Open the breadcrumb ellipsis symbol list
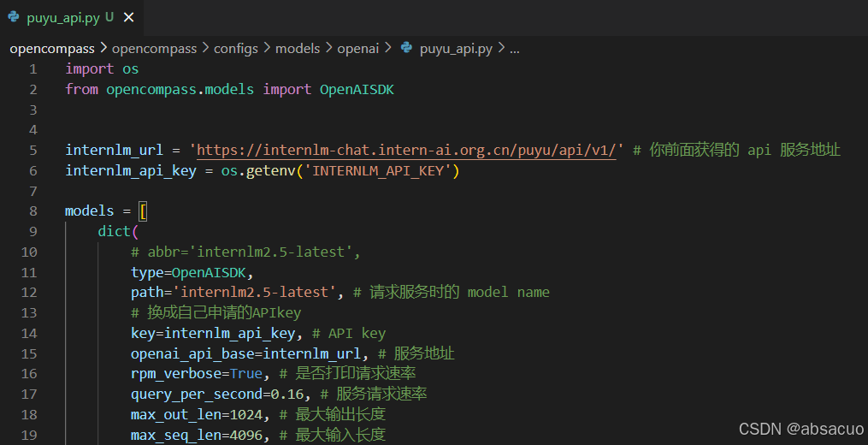The image size is (868, 445). tap(514, 49)
